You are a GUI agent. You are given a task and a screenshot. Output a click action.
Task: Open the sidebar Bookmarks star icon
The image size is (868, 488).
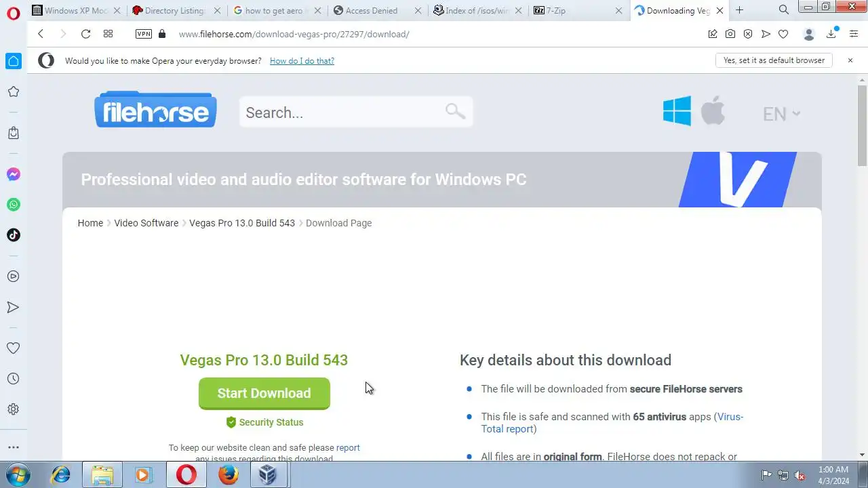click(13, 91)
